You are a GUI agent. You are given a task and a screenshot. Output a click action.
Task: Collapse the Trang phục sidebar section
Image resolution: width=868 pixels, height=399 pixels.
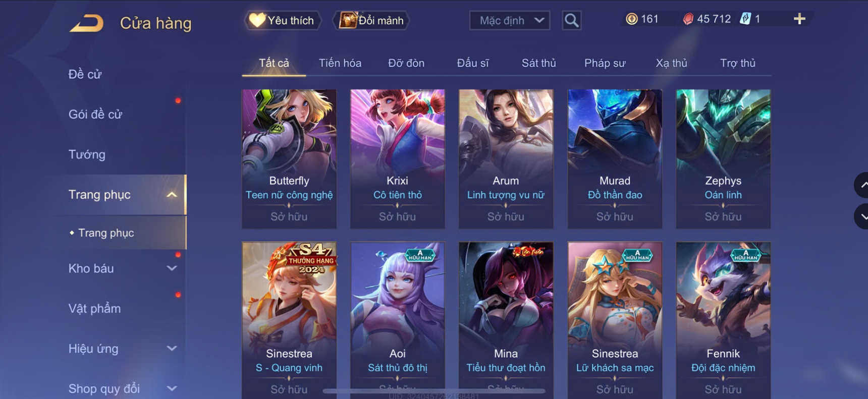(x=172, y=195)
